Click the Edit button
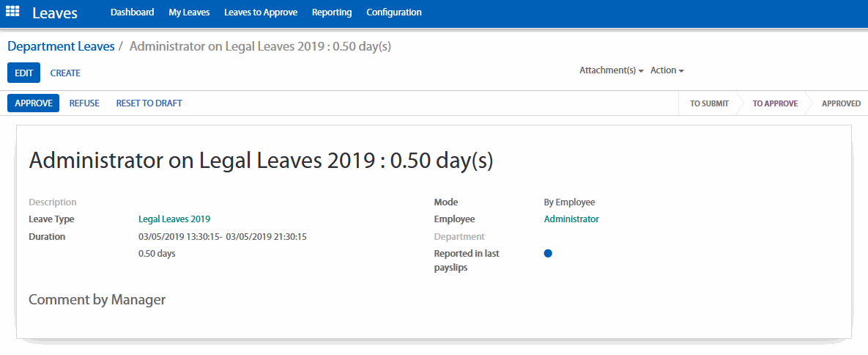The height and width of the screenshot is (355, 868). click(x=24, y=73)
